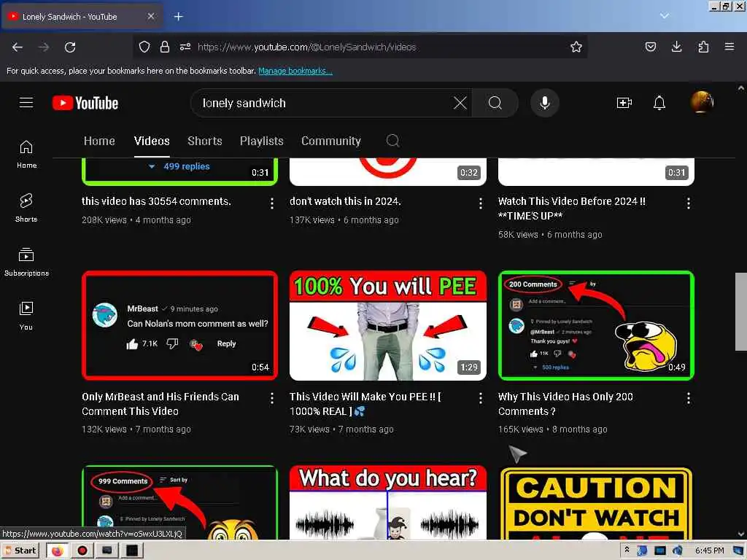Open the MrBeast comment thumbnail video
The image size is (747, 560).
coord(179,325)
